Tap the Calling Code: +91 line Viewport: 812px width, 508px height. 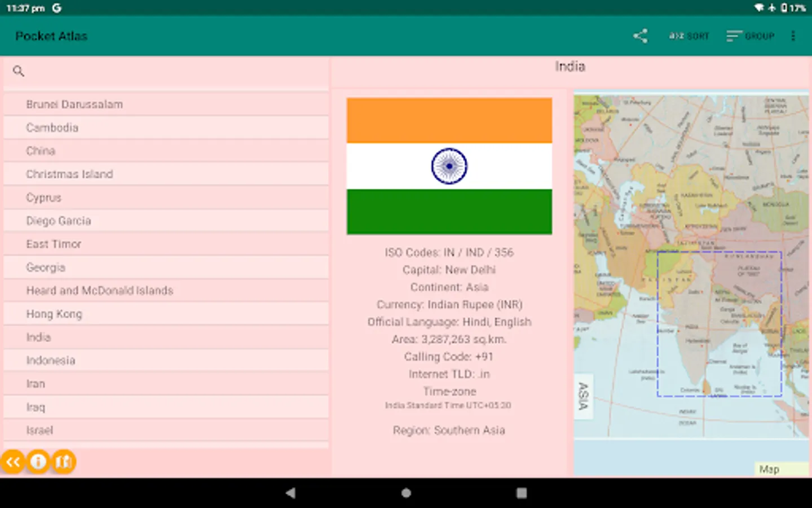tap(449, 357)
